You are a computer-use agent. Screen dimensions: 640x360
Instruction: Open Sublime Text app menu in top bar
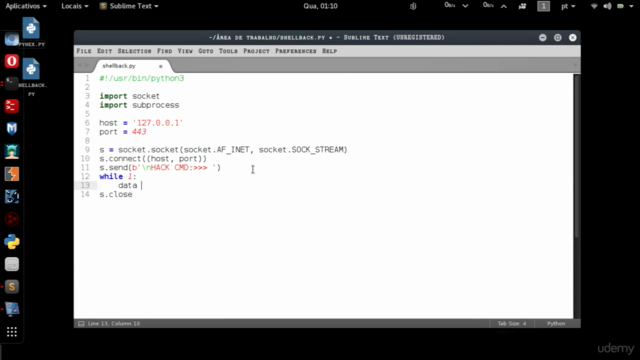click(x=129, y=6)
